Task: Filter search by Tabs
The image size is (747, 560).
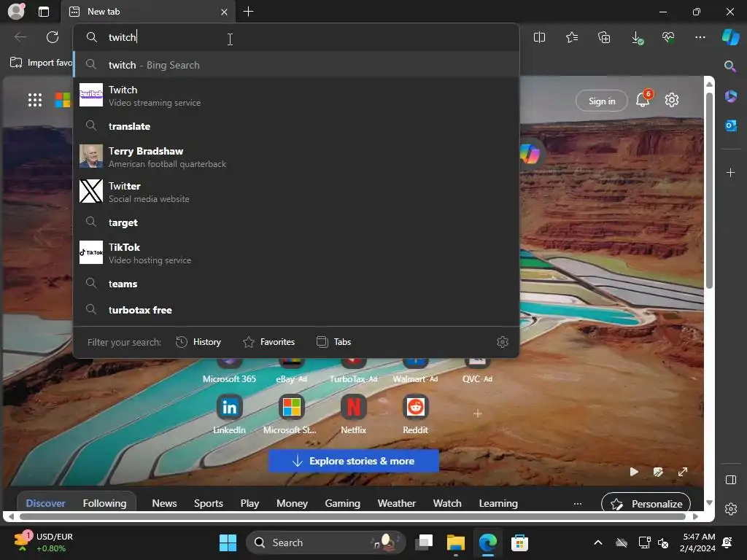Action: (x=334, y=342)
